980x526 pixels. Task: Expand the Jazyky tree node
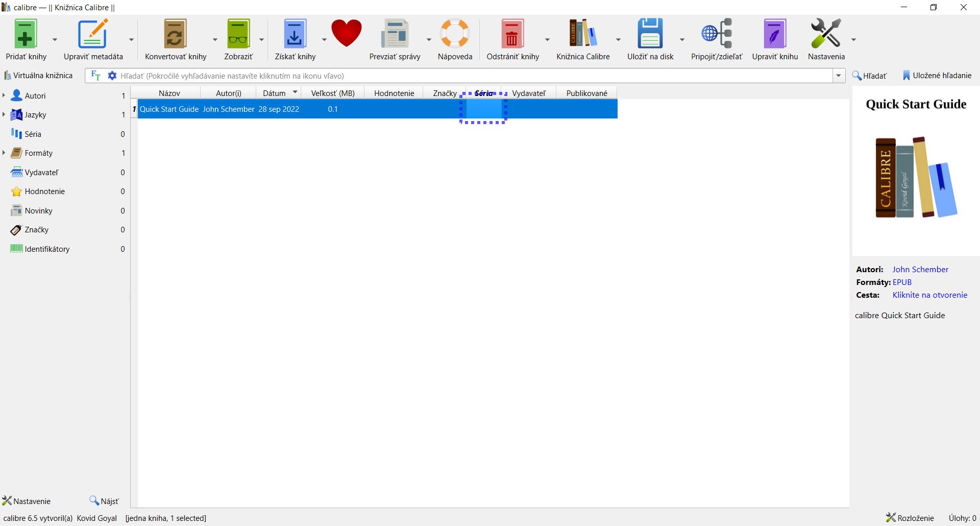pos(4,114)
